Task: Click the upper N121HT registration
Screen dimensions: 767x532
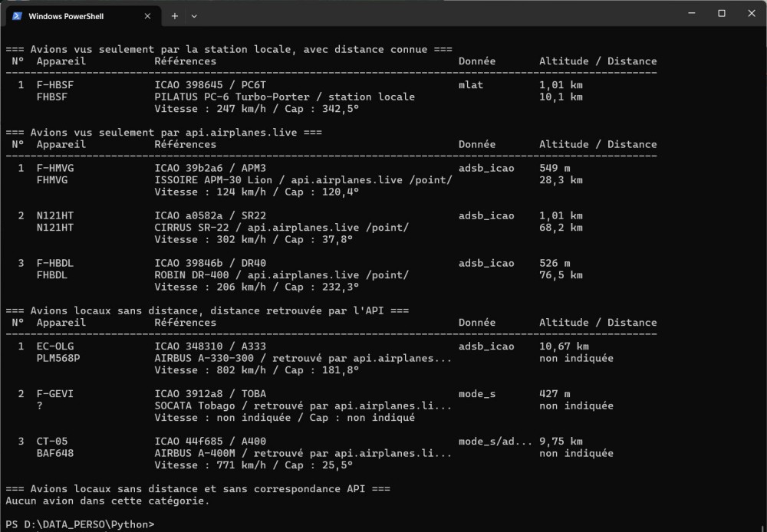Action: pyautogui.click(x=55, y=215)
